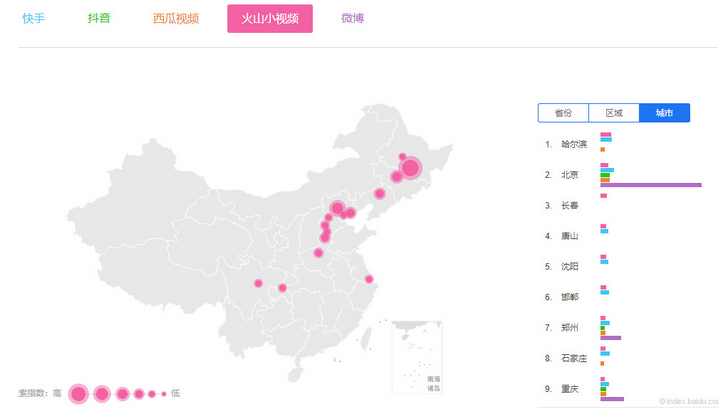This screenshot has width=726, height=410.
Task: Select 长春 in the city ranking
Action: coord(570,205)
